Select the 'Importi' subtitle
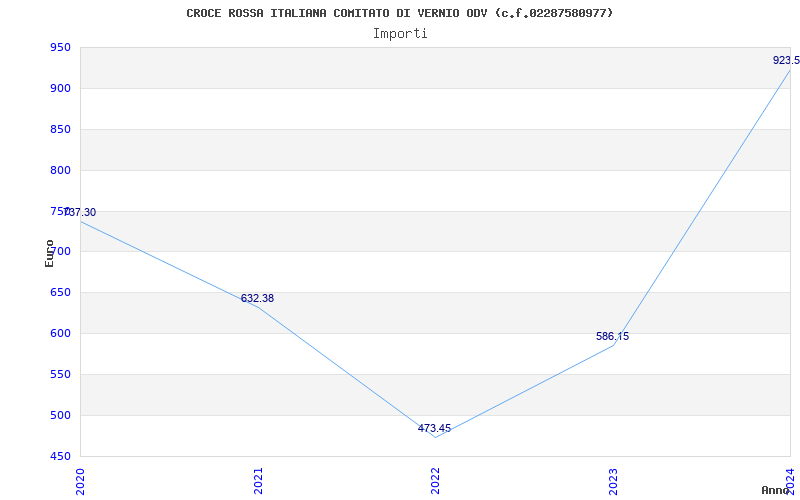Screen dimensions: 800x500 point(399,34)
